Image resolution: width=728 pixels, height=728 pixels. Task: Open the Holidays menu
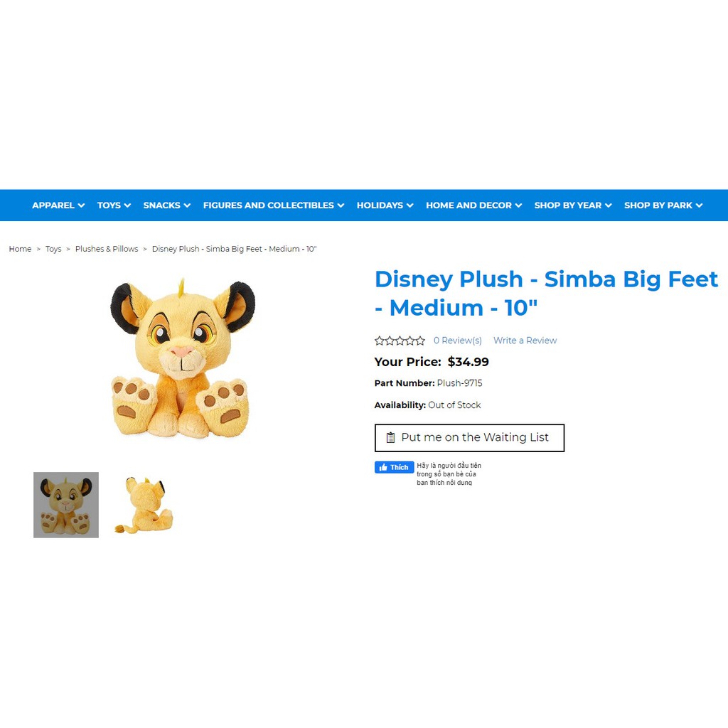[385, 205]
